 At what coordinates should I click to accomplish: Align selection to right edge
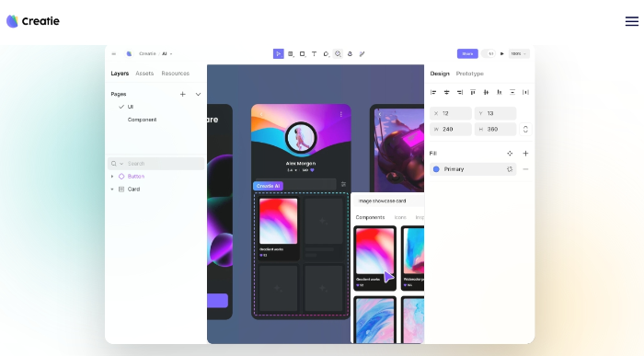click(460, 92)
